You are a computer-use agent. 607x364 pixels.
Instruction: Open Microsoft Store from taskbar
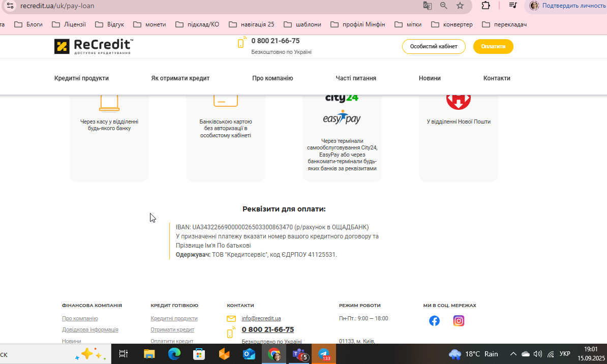199,353
